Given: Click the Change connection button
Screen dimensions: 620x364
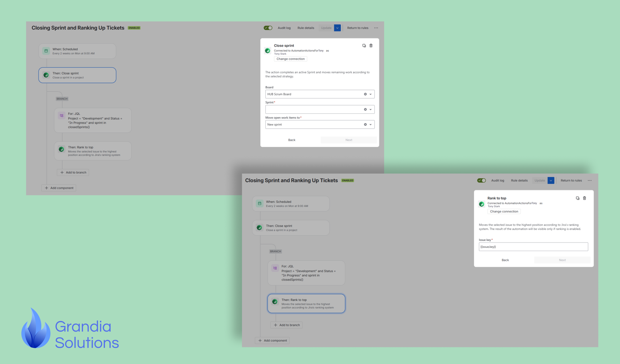Looking at the screenshot, I should (291, 59).
